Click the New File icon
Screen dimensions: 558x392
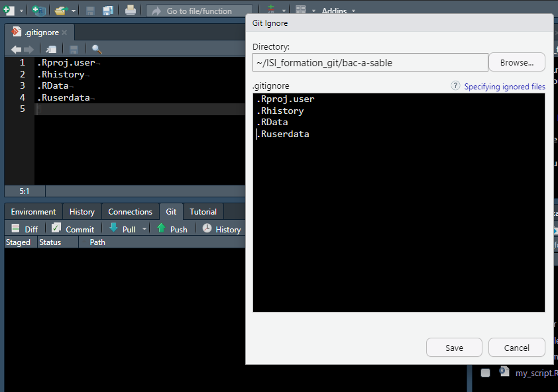coord(9,11)
